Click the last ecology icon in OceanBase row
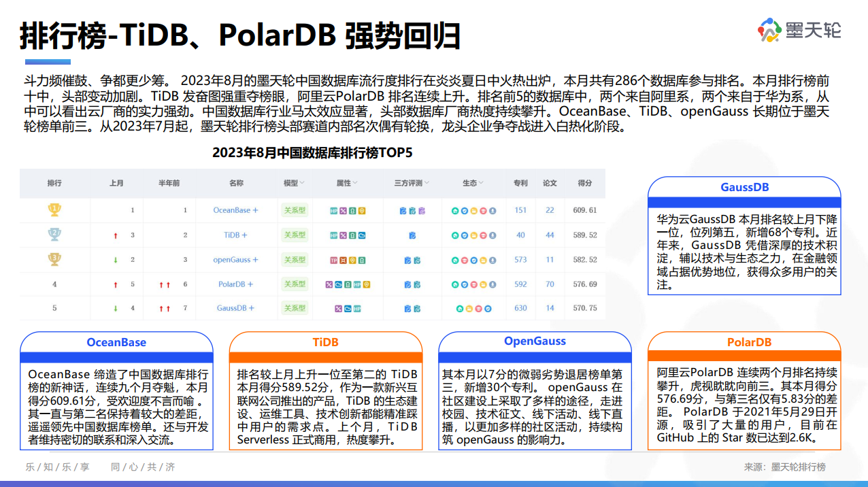The height and width of the screenshot is (487, 868). click(493, 211)
